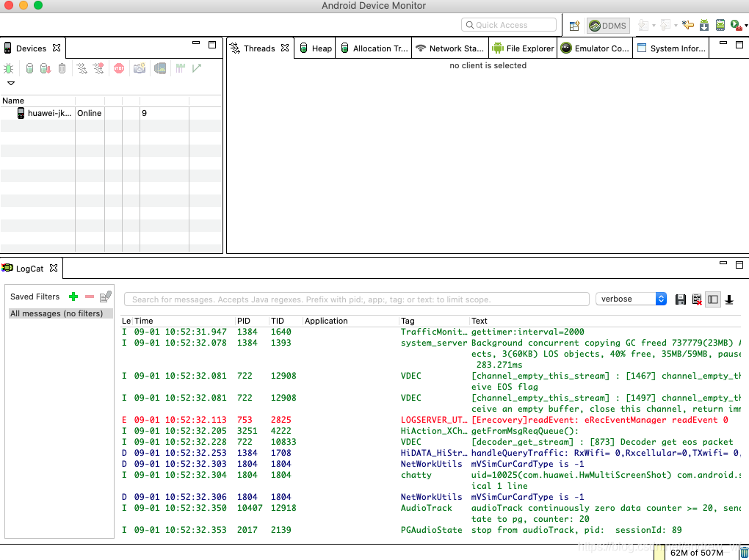749x560 pixels.
Task: Edit the selected logcat filter icon
Action: point(105,297)
